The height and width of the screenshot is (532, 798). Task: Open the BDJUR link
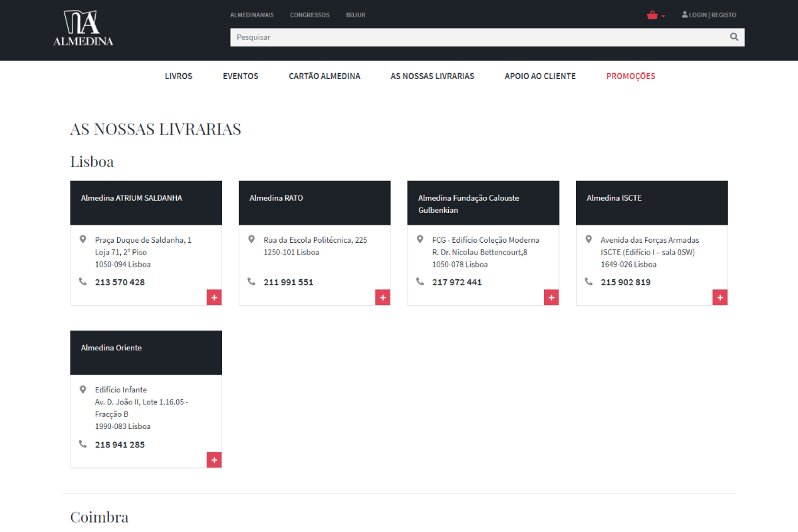click(356, 15)
